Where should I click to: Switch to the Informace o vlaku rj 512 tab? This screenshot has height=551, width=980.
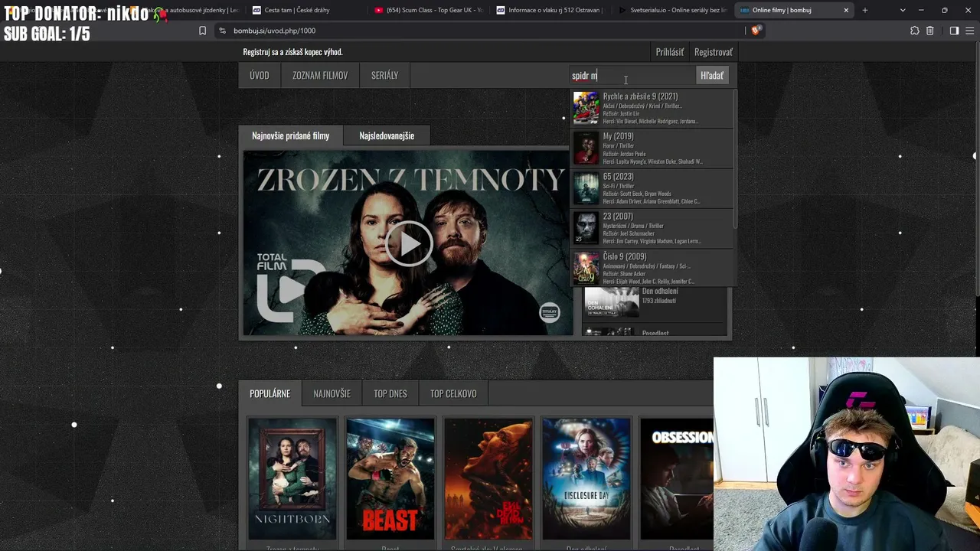(x=550, y=10)
